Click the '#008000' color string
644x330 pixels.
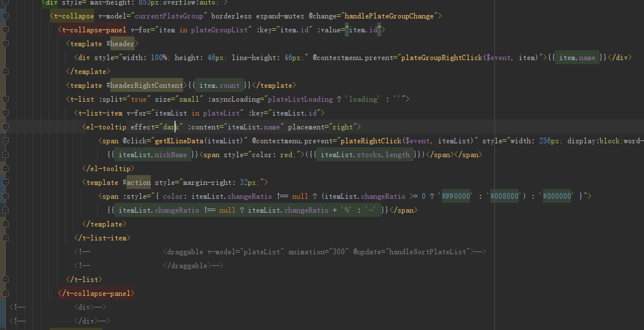pyautogui.click(x=504, y=196)
